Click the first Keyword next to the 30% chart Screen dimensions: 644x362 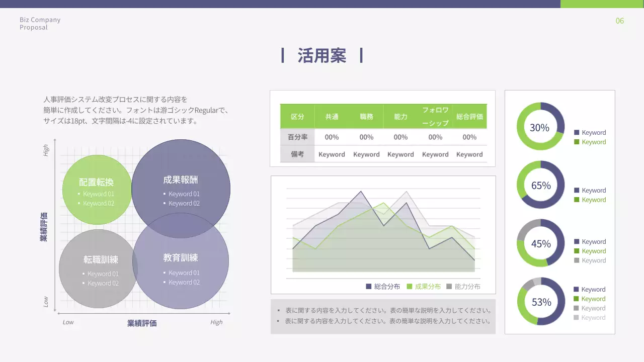coord(591,132)
